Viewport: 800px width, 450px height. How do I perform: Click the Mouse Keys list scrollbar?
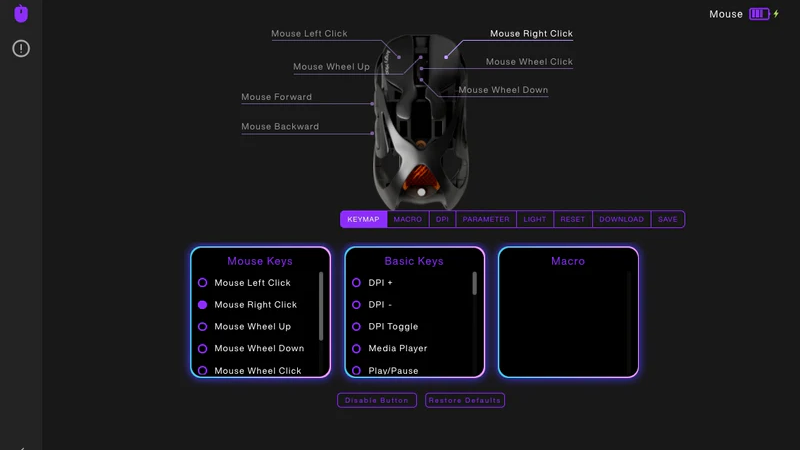click(321, 306)
